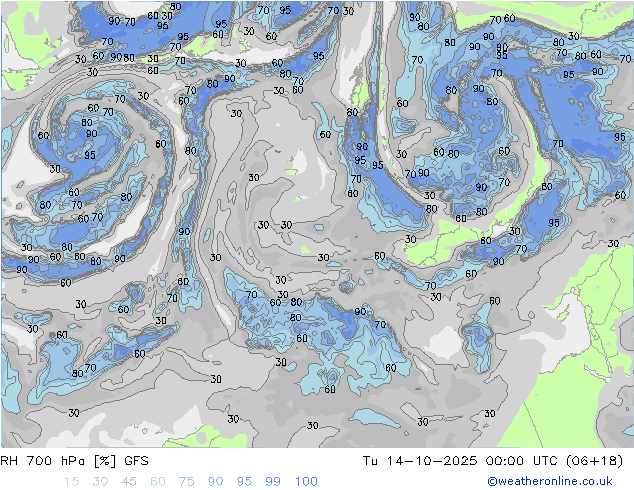This screenshot has width=634, height=490.
Task: Click the ©weatheronline.co.uk copyright link
Action: 550,481
